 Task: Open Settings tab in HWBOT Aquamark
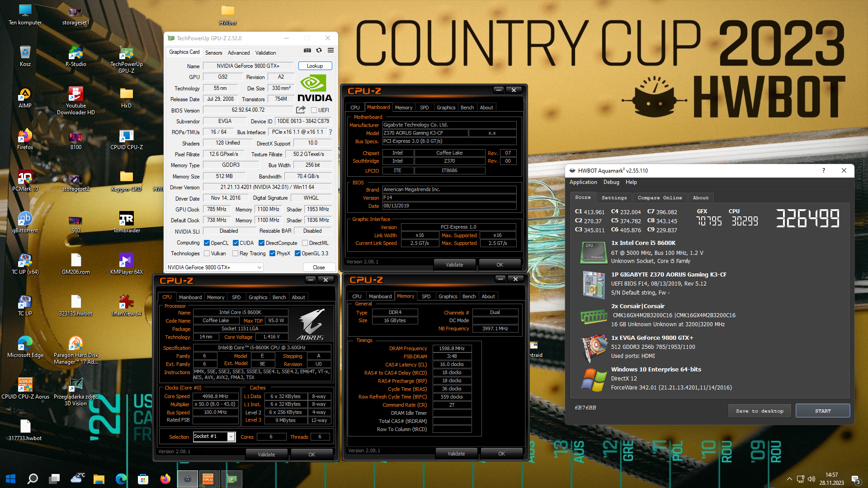point(614,197)
